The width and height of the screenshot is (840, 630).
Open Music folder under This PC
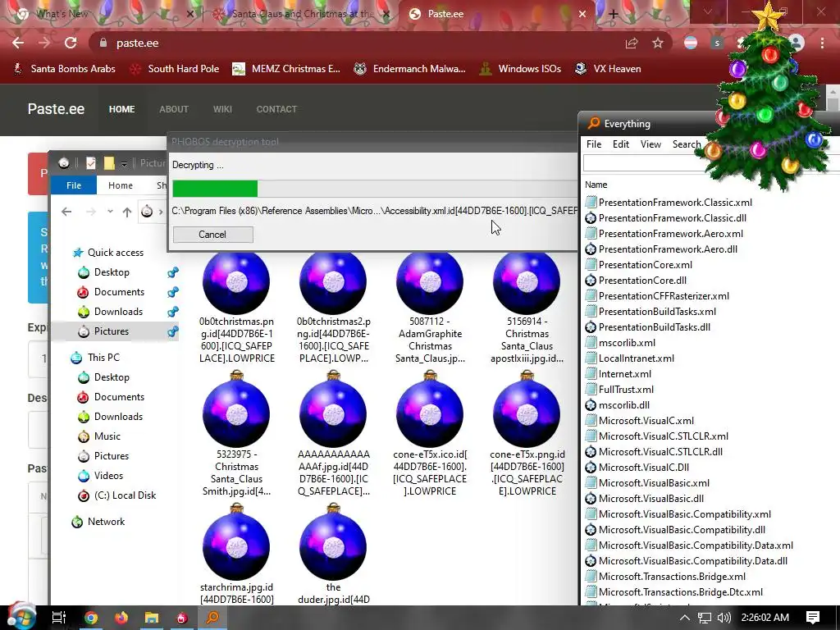tap(107, 436)
